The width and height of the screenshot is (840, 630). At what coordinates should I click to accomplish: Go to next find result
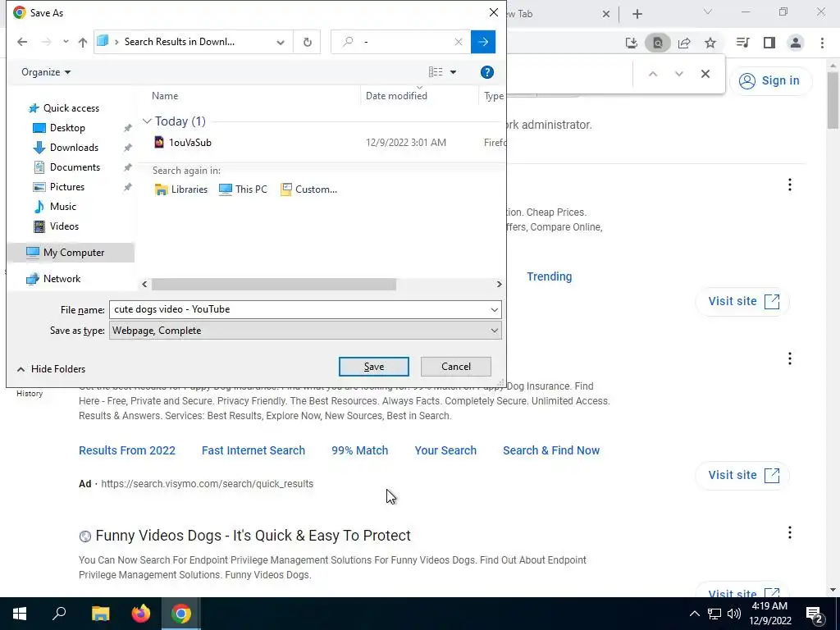[678, 74]
